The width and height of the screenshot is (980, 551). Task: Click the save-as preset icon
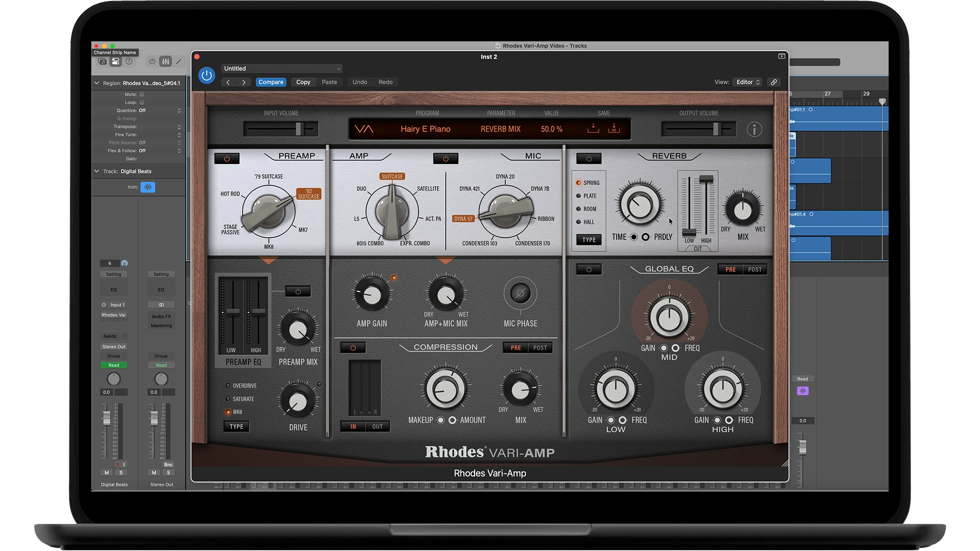click(x=614, y=128)
